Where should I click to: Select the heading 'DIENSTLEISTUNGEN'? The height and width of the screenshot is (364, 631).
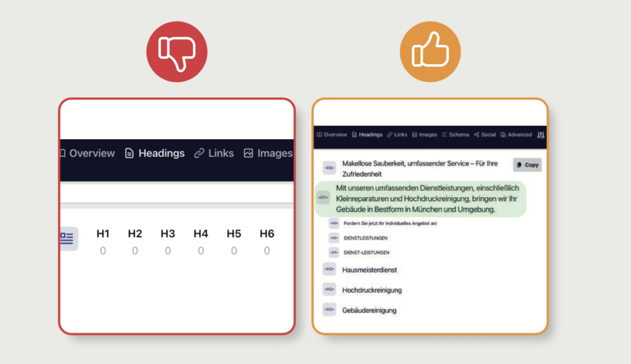[365, 238]
